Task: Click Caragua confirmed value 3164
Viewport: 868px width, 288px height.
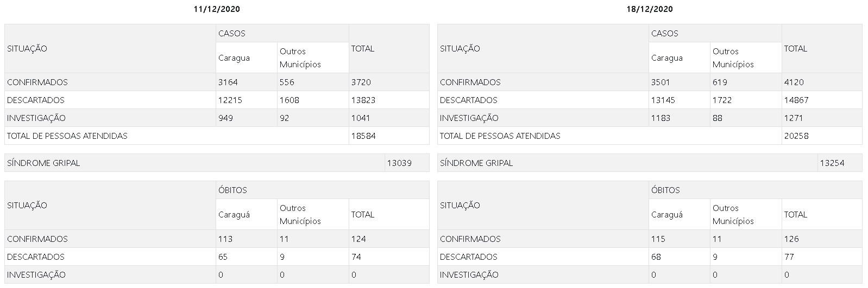Action: click(x=228, y=82)
